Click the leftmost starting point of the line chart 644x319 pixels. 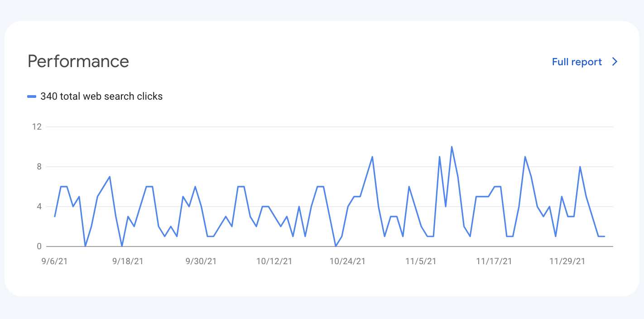55,217
